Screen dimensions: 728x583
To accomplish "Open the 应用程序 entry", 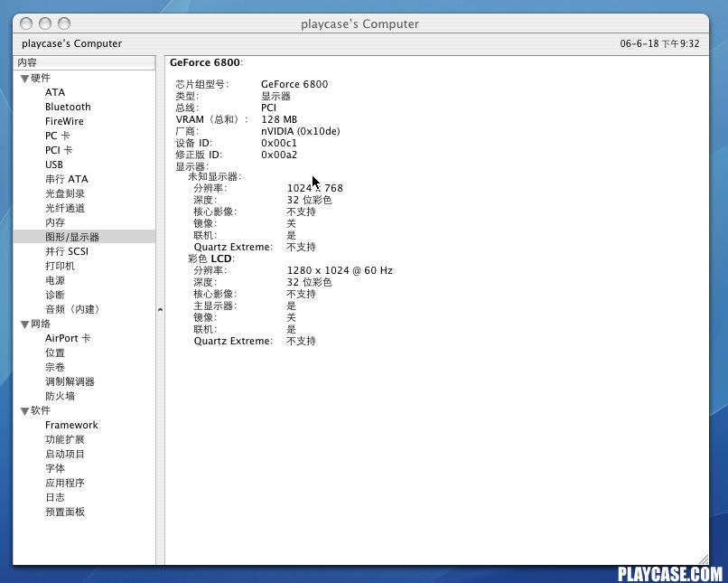I will pos(64,483).
